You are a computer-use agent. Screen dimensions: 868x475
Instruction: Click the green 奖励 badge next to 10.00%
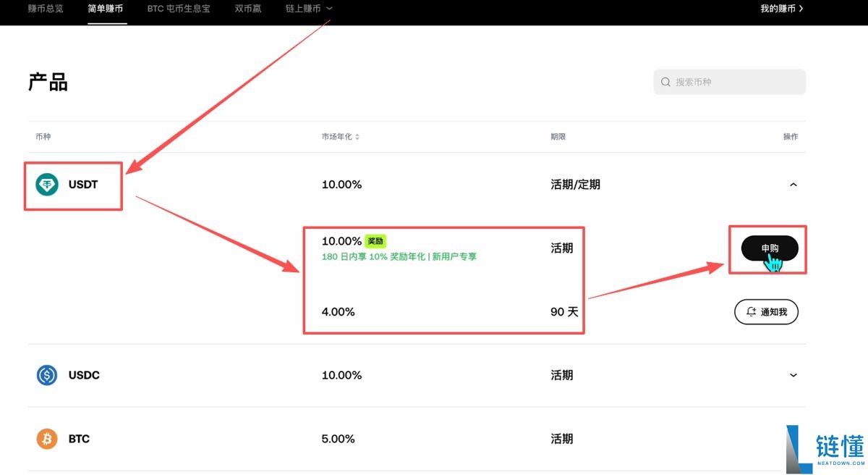tap(375, 241)
